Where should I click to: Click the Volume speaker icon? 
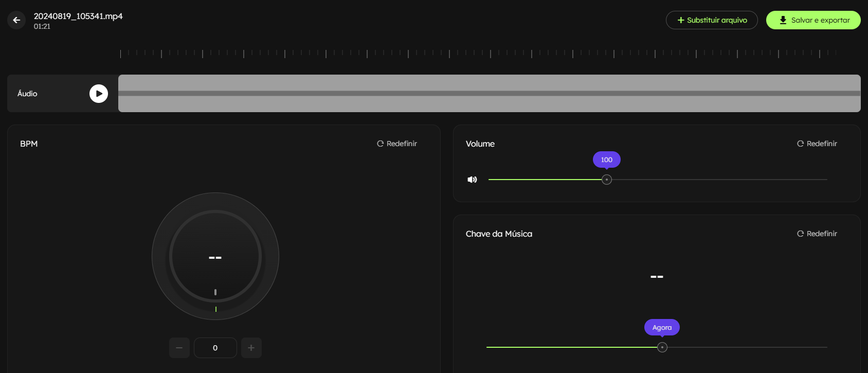tap(472, 180)
